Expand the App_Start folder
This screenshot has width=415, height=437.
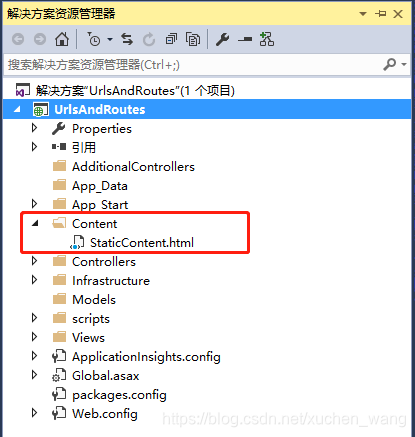click(34, 204)
